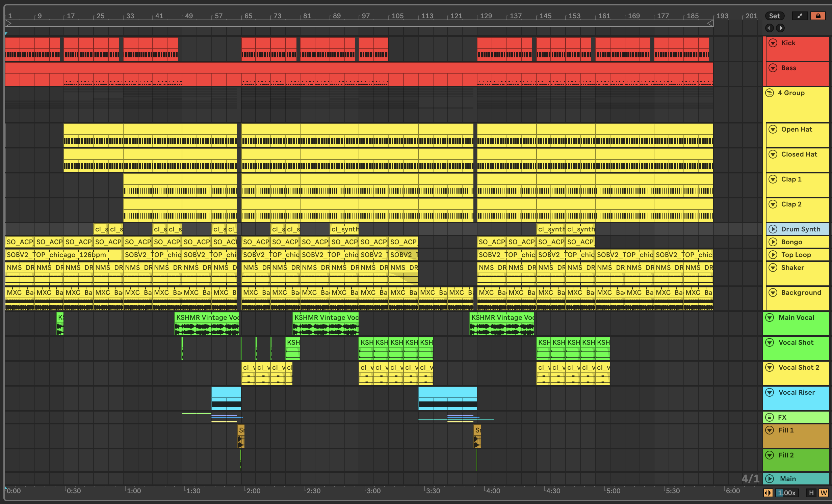
Task: Toggle the waveform display icon button
Action: 768,493
